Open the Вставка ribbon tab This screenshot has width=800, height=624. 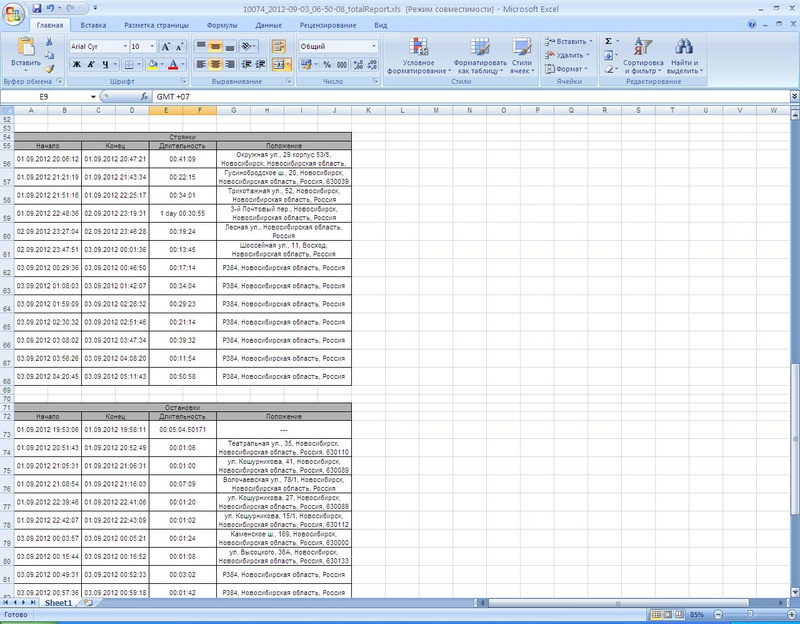(x=94, y=22)
